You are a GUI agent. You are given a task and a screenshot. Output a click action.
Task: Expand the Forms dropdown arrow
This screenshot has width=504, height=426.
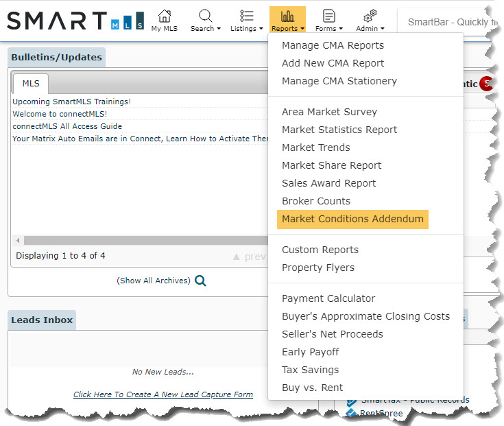341,29
